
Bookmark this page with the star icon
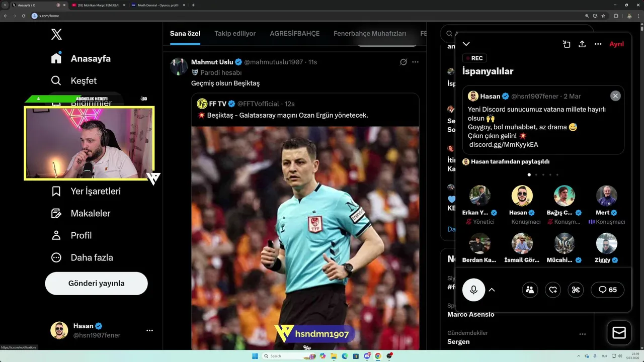(x=603, y=16)
